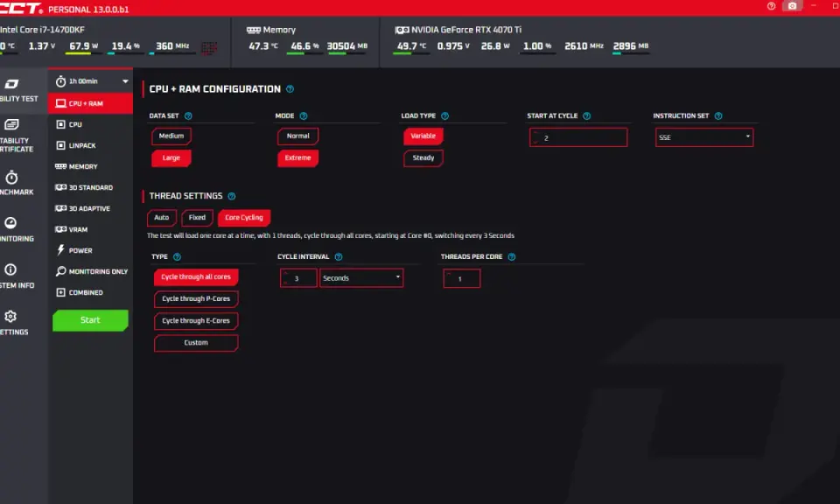Click help icon next to Start At Cycle
The height and width of the screenshot is (504, 840).
[x=586, y=115]
